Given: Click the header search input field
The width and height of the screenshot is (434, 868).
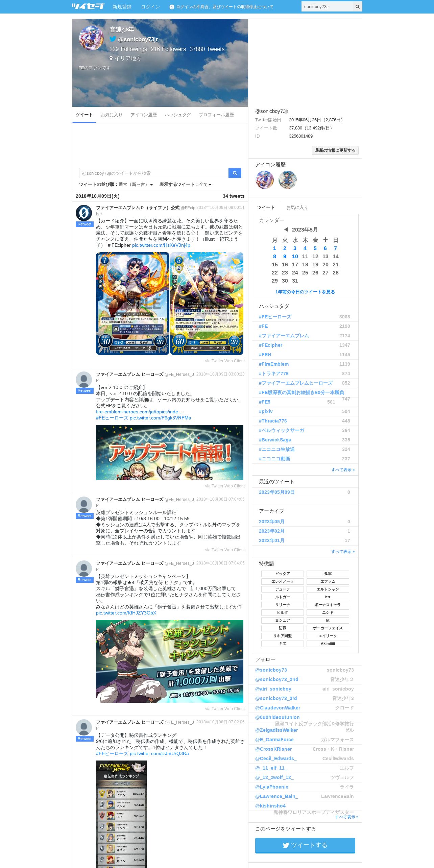Looking at the screenshot, I should (x=327, y=6).
